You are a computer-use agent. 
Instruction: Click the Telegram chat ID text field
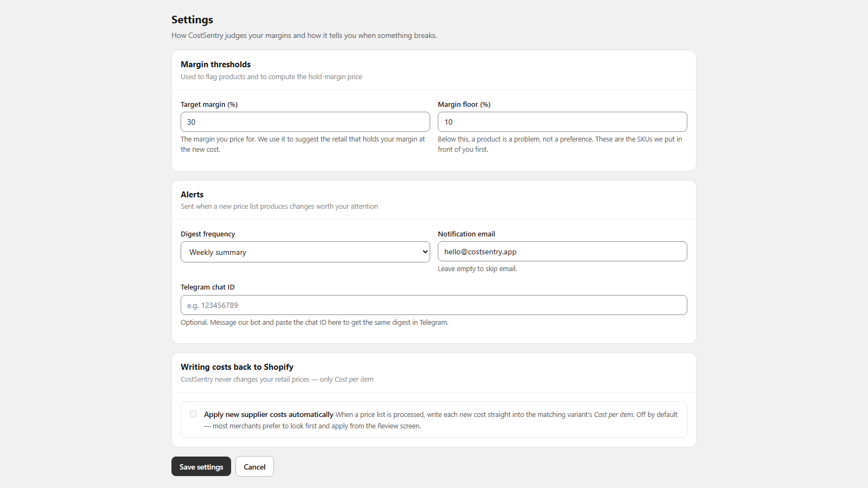(x=434, y=305)
